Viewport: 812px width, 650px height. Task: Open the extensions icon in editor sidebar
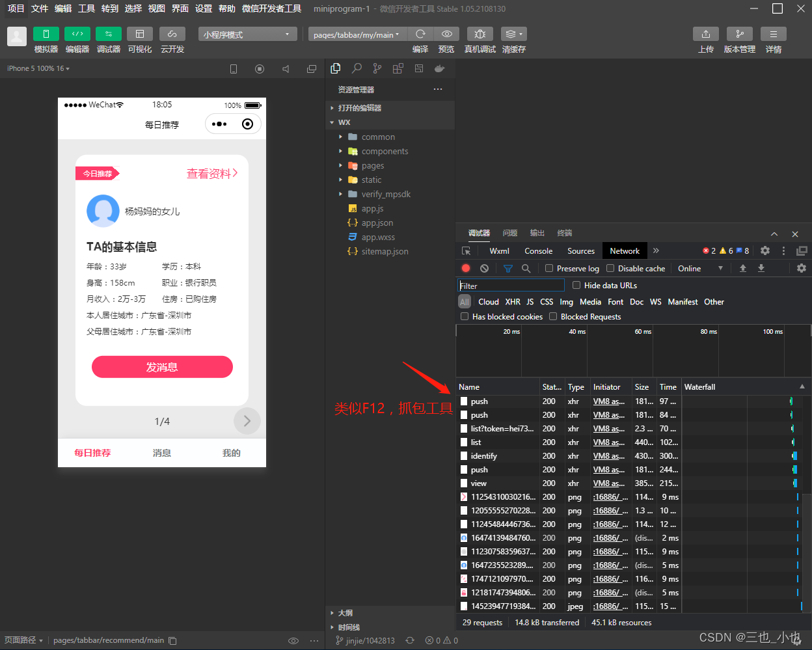(398, 68)
